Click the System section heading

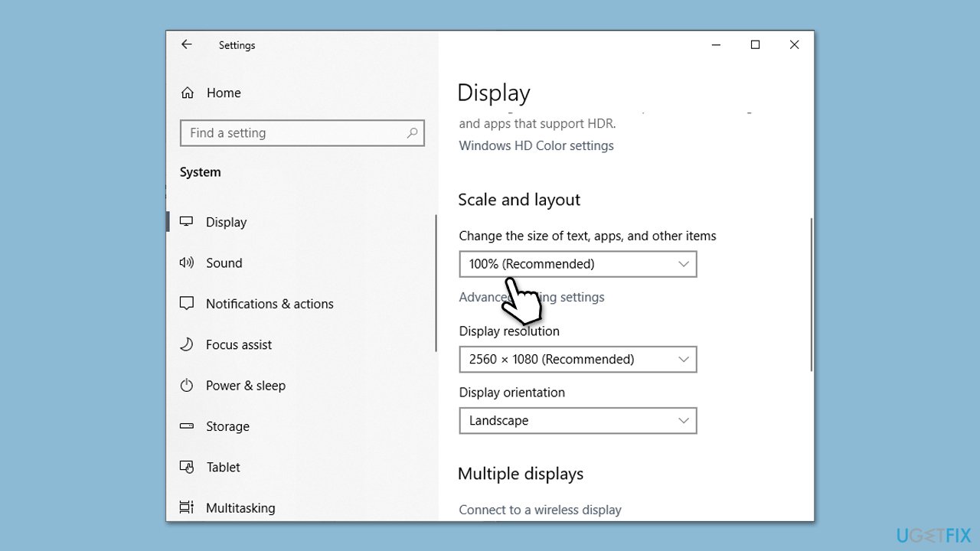pos(200,172)
